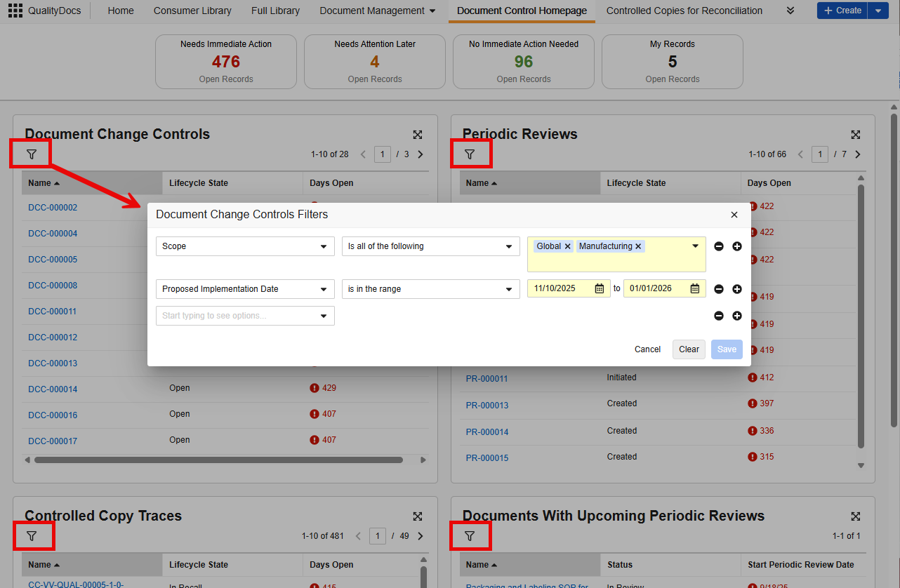The width and height of the screenshot is (900, 588).
Task: Remove the Manufacturing tag from Scope values
Action: coord(638,246)
